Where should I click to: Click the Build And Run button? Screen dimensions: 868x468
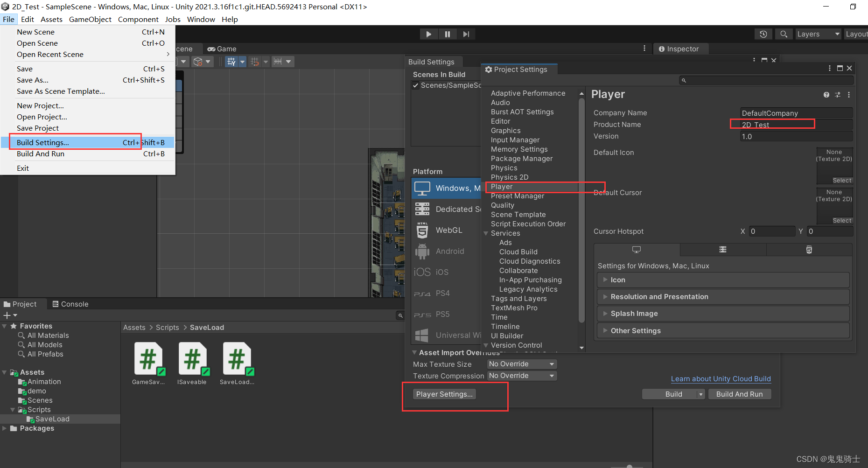(740, 394)
